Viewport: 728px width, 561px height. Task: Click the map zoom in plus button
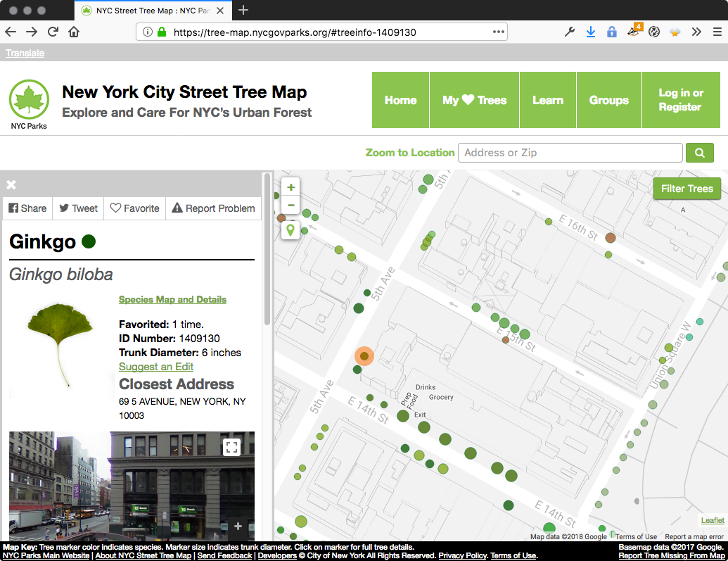(x=290, y=187)
